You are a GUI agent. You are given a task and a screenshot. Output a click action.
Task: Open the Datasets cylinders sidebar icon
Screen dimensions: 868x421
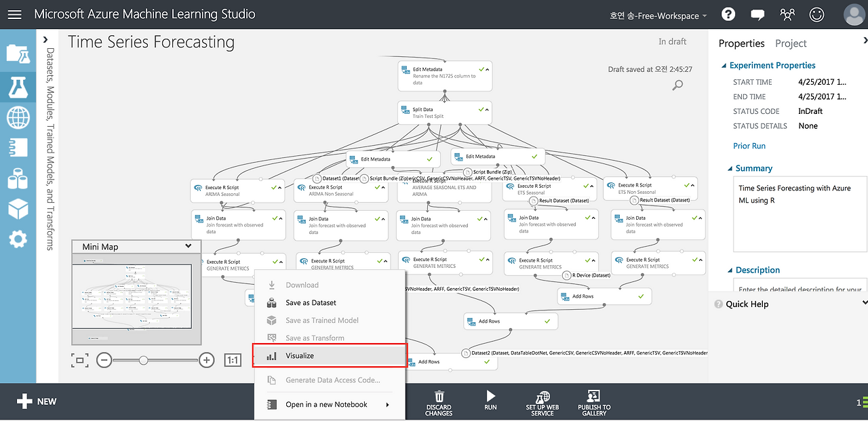(18, 179)
